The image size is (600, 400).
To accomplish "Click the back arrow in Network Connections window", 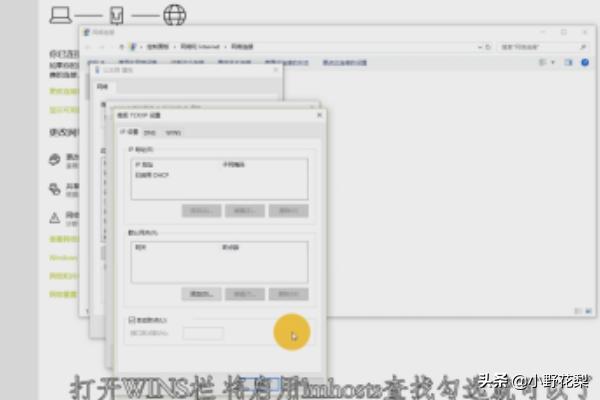I will tap(88, 47).
